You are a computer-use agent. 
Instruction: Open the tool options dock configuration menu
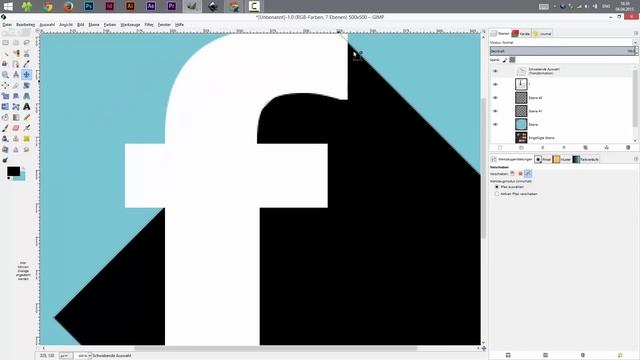point(636,159)
